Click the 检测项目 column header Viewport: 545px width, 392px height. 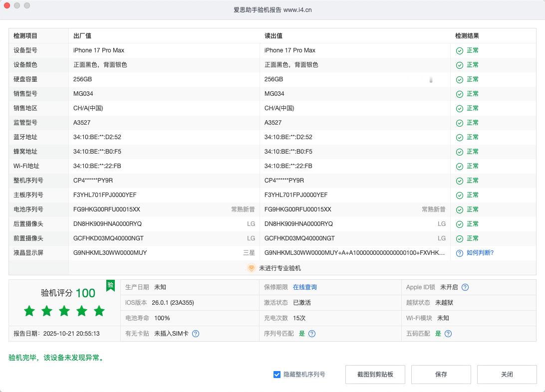[25, 36]
